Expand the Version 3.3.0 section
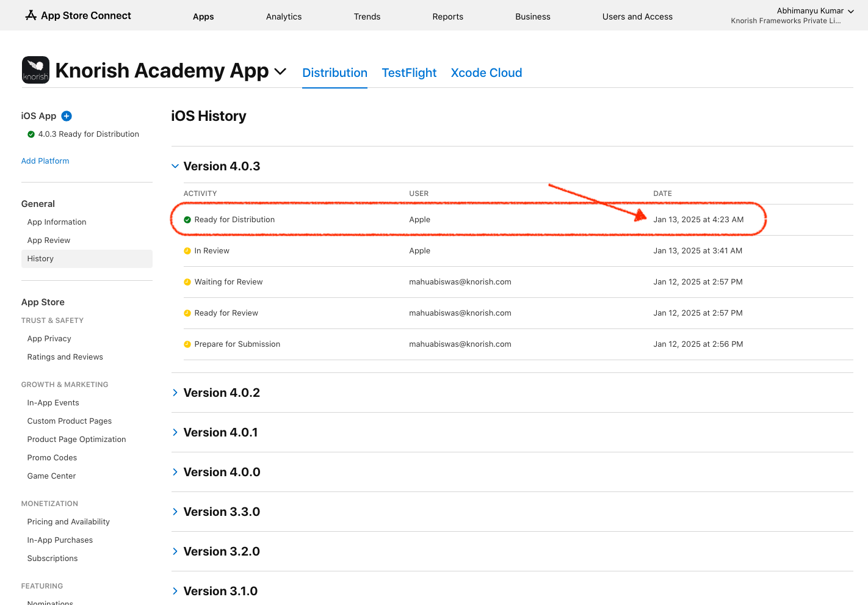Screen dimensions: 868x605 tap(175, 512)
